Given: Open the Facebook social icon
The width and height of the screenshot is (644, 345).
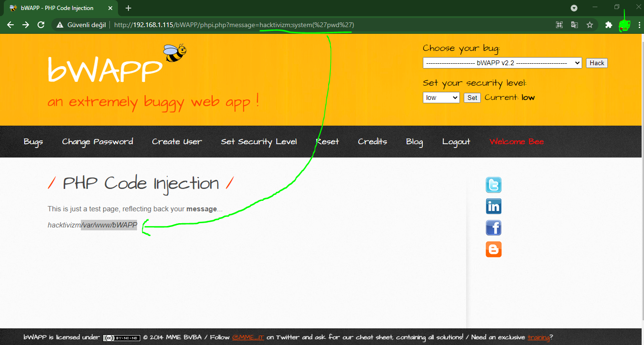Looking at the screenshot, I should pyautogui.click(x=494, y=228).
